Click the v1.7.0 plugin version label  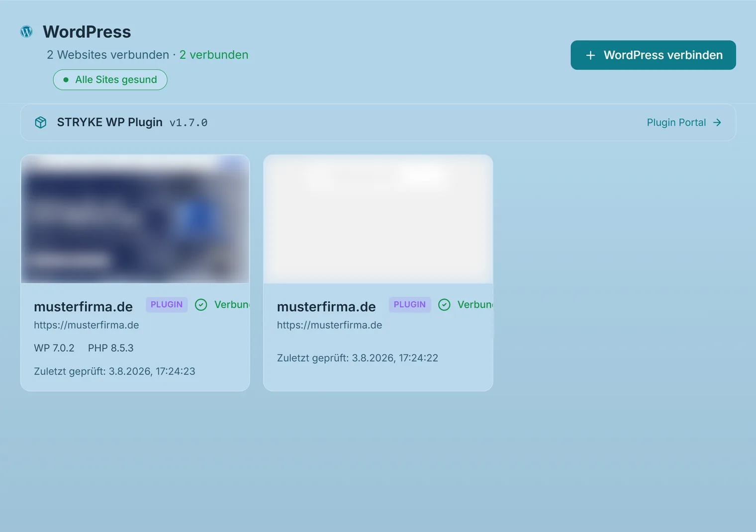pyautogui.click(x=189, y=123)
